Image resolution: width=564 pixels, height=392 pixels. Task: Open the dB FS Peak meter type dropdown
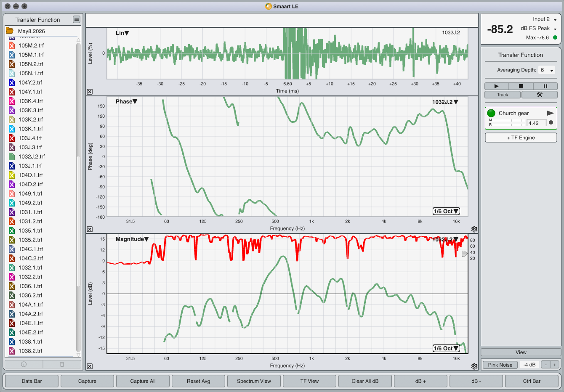pyautogui.click(x=539, y=29)
